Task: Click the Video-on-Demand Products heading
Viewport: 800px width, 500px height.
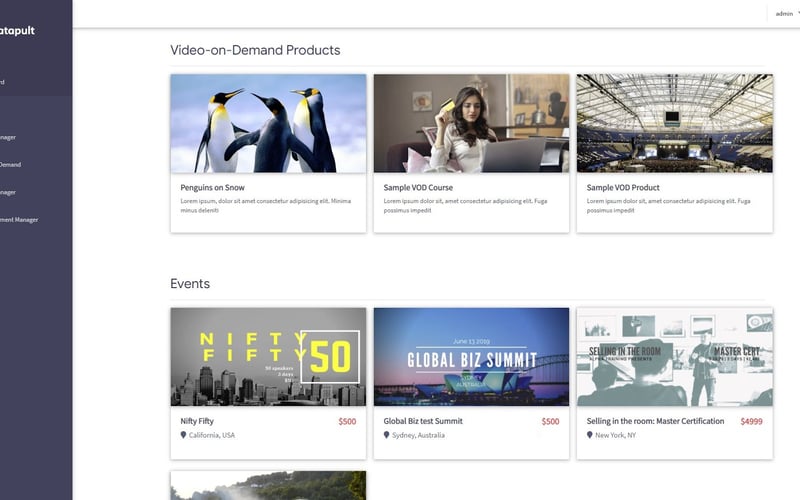Action: (255, 50)
